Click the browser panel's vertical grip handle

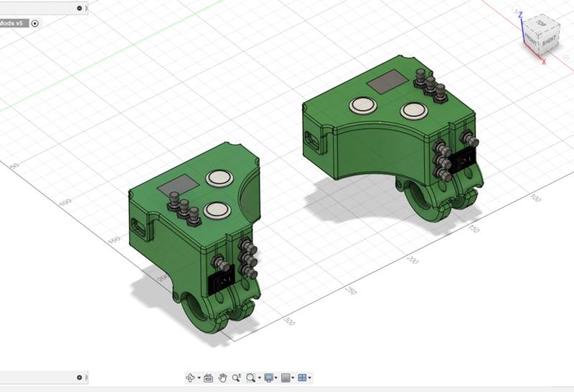click(86, 8)
